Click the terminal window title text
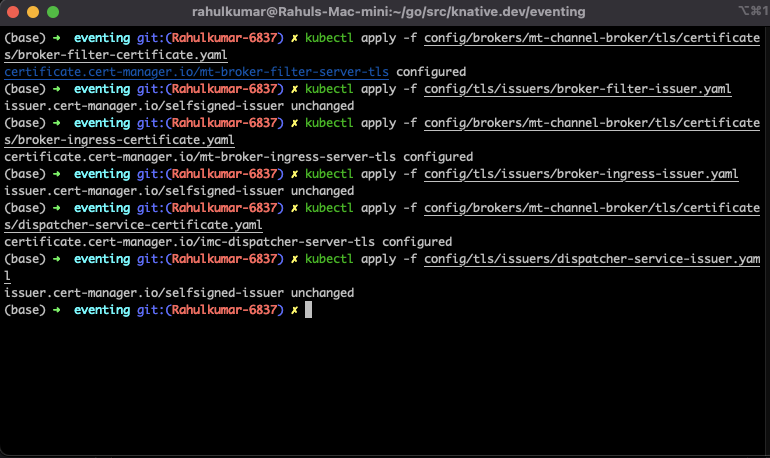 coord(388,12)
